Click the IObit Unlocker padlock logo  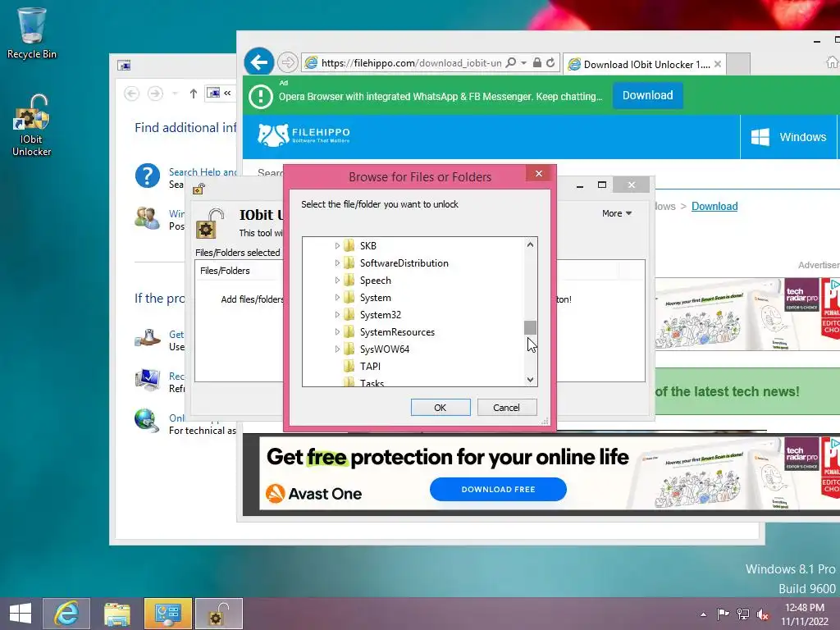(x=209, y=223)
